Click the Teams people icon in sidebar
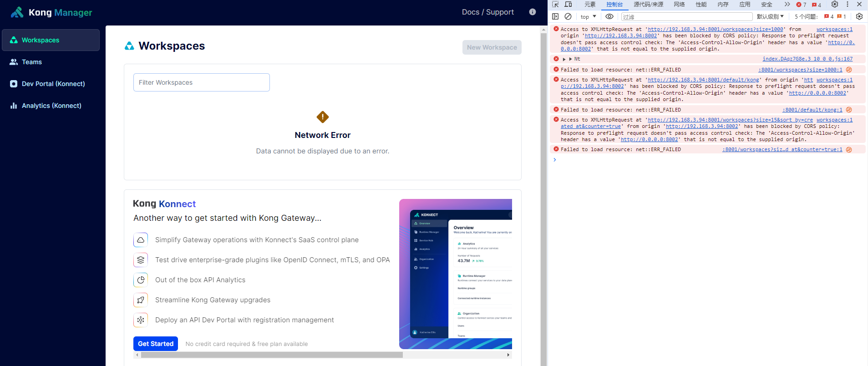 coord(14,62)
